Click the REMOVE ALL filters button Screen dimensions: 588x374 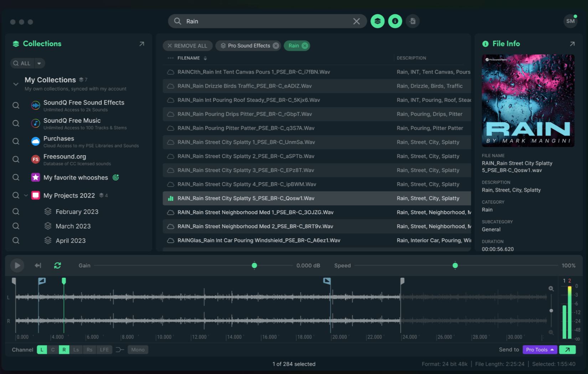(x=187, y=46)
